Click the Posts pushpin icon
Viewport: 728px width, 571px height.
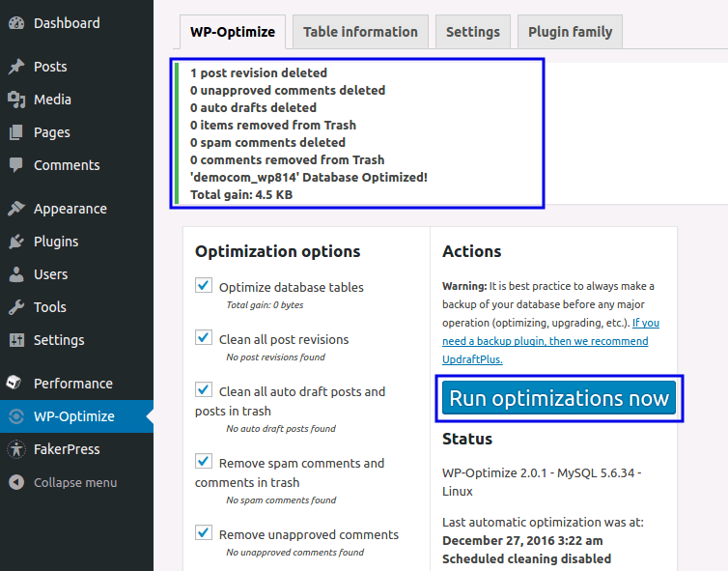(16, 67)
